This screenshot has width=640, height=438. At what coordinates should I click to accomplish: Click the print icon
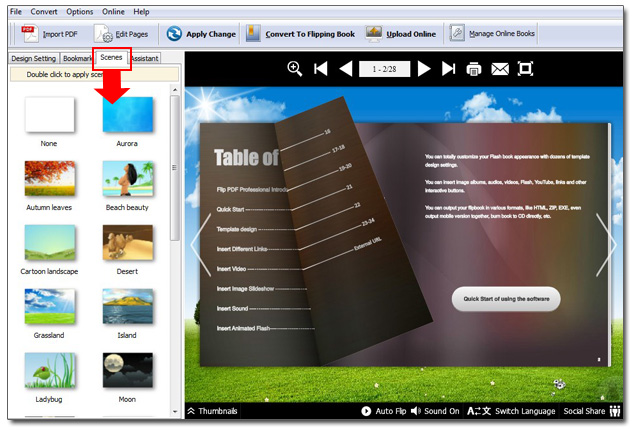473,69
